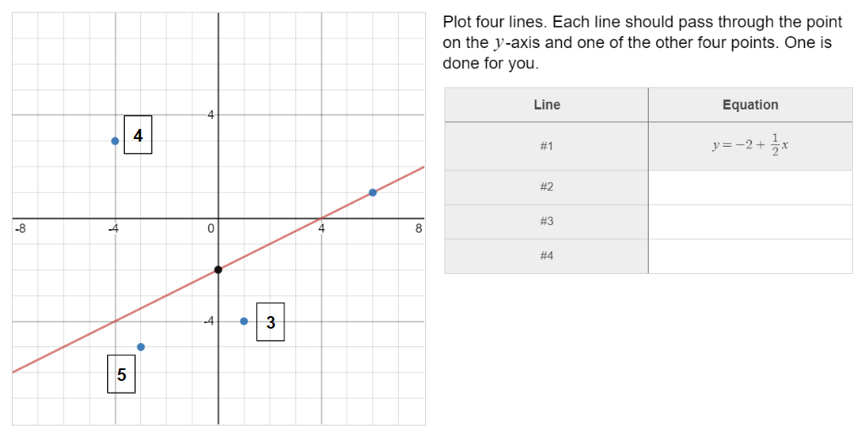Click the empty equation cell for line #2
This screenshot has width=868, height=445.
[750, 187]
